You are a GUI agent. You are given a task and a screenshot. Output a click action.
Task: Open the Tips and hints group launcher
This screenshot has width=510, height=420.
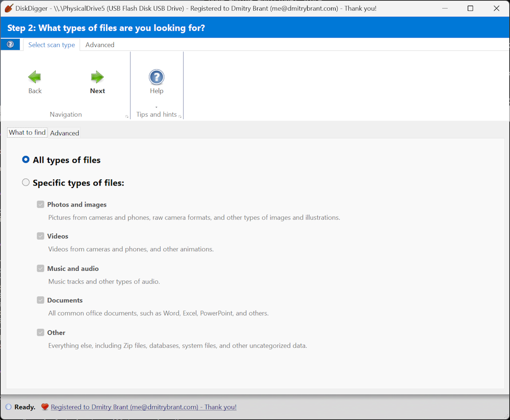[180, 116]
